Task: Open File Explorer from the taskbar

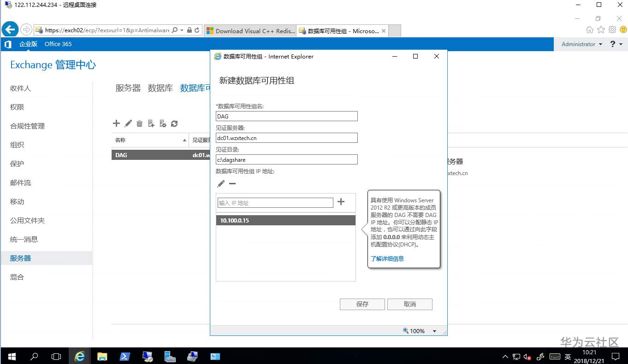Action: coord(102,356)
